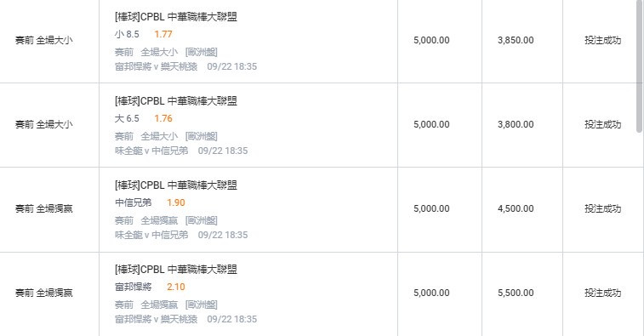Click first row 投注成功 status

602,40
